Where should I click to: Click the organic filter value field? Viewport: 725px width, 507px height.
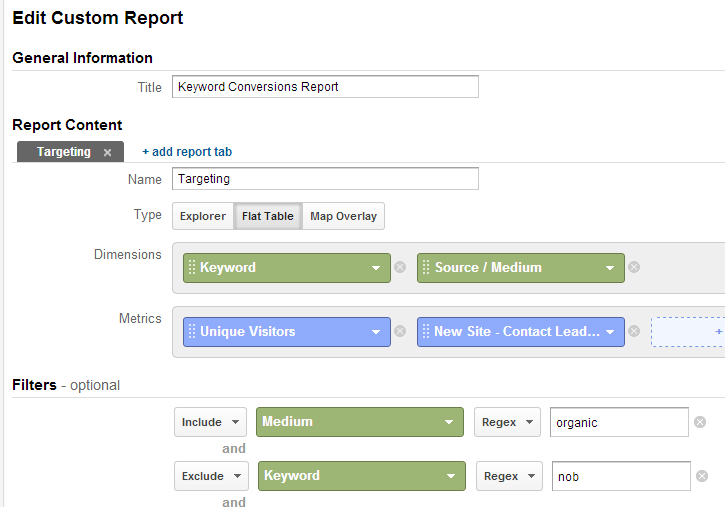[619, 422]
